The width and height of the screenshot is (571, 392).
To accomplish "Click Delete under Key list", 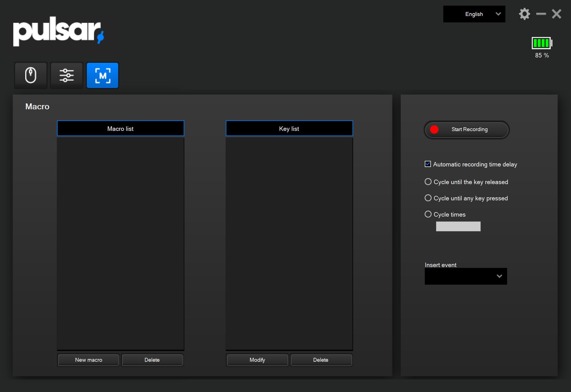I will coord(321,360).
